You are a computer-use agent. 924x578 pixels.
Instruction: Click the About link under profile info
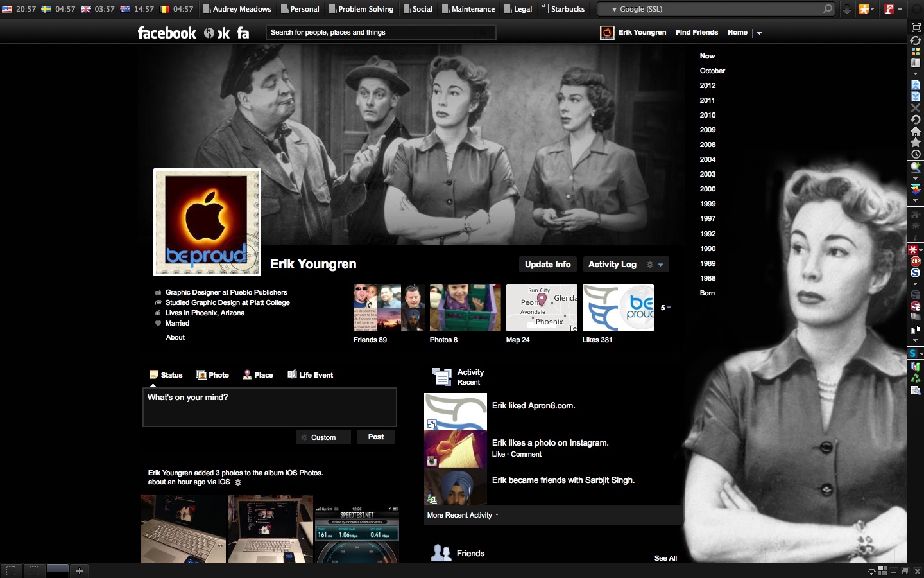(x=175, y=337)
